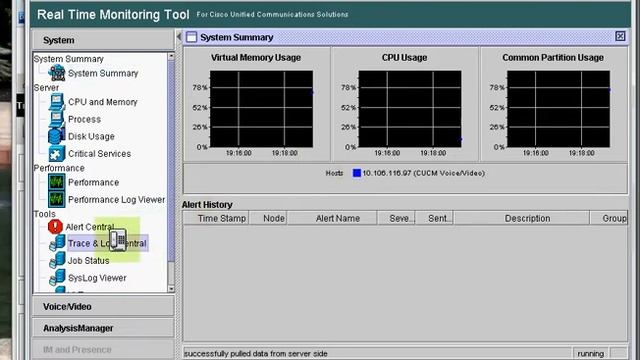This screenshot has width=640, height=360.
Task: Collapse the left navigation pane arrow
Action: tap(179, 37)
